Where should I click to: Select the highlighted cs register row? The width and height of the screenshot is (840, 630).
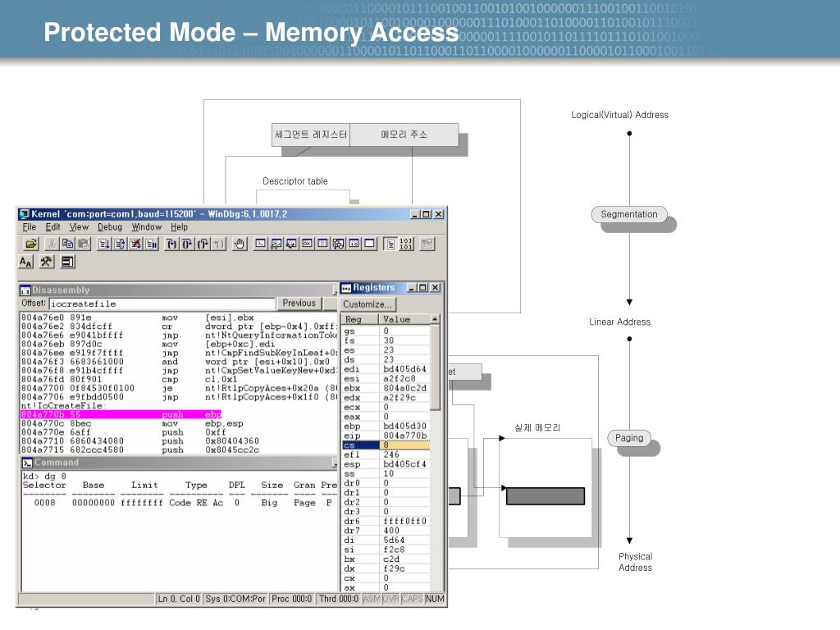pos(386,445)
